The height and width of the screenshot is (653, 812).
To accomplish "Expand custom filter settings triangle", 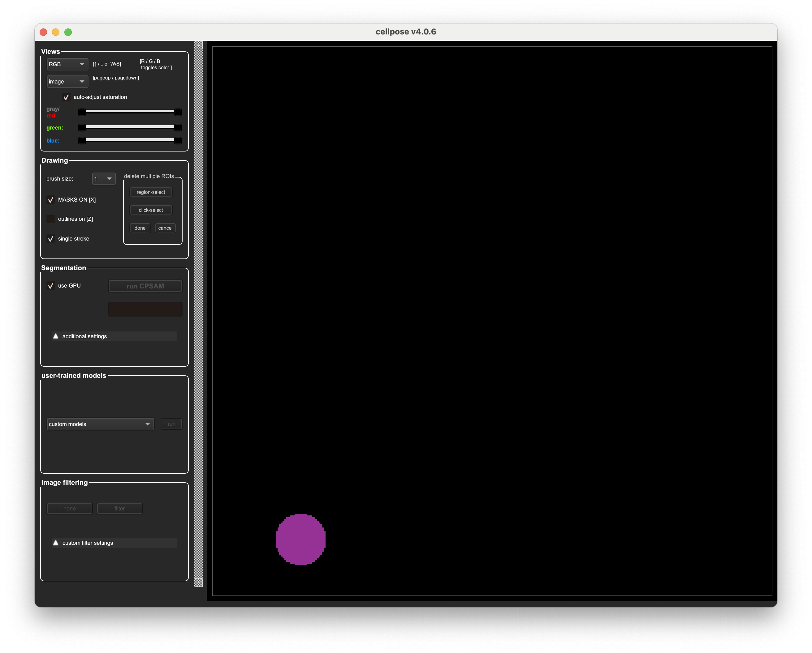I will coord(56,542).
